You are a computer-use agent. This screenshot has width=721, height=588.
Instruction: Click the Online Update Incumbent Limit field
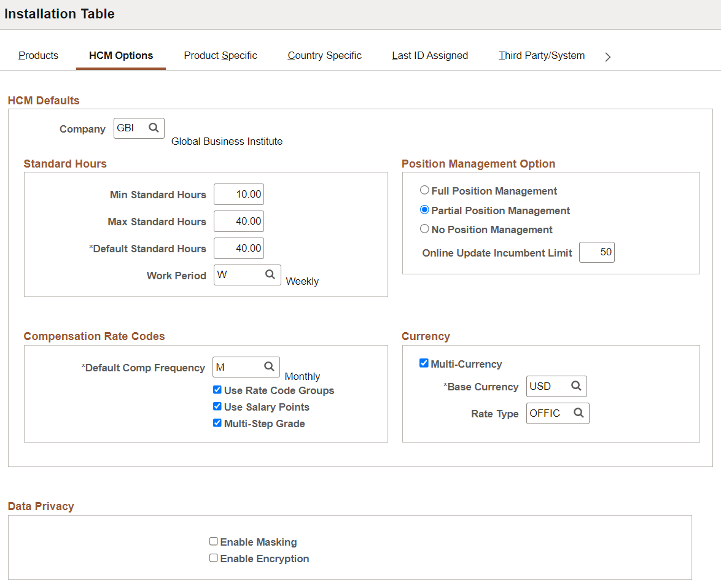(x=596, y=252)
